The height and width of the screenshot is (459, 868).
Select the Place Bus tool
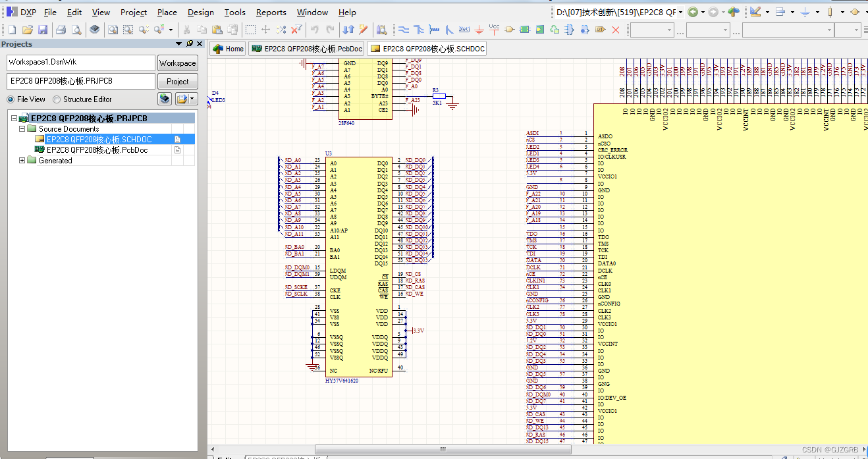[420, 29]
